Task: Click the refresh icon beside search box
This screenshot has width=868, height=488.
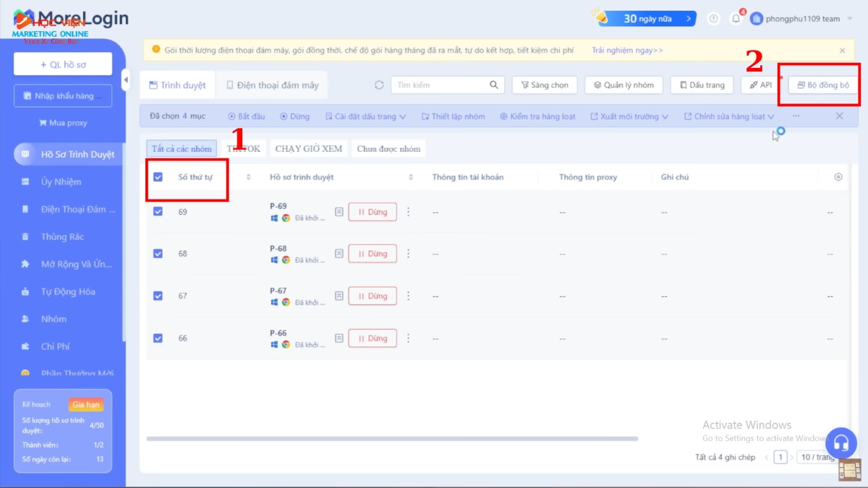Action: pos(379,85)
